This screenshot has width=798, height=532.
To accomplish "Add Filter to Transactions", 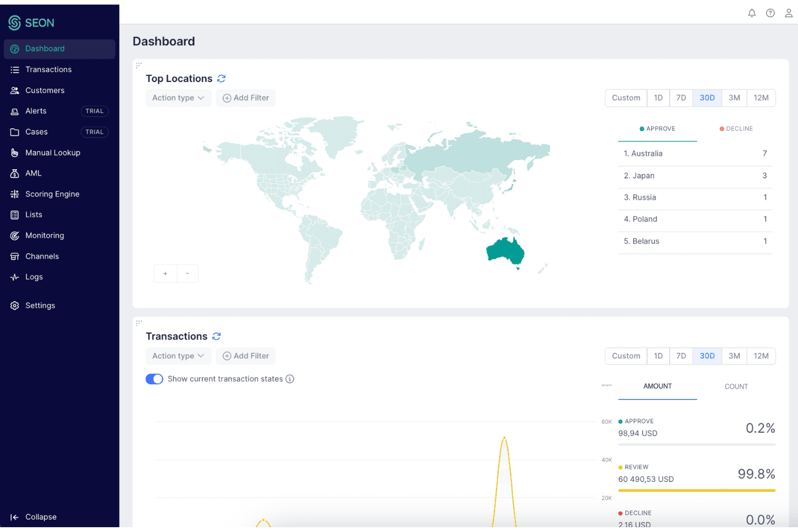I will tap(246, 356).
